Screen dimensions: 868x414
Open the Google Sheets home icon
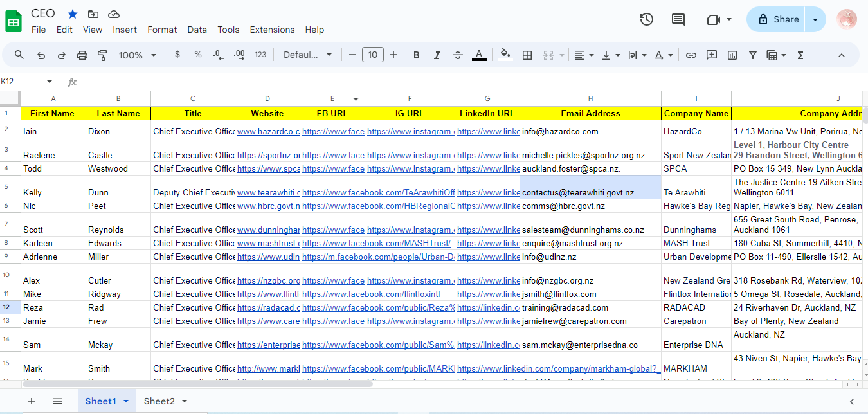pos(14,21)
